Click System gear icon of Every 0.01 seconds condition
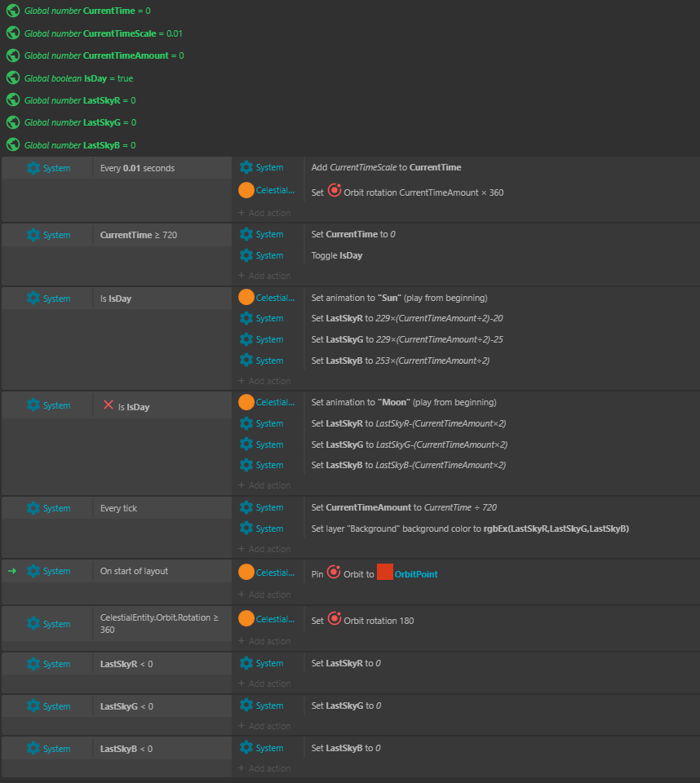 click(x=33, y=168)
